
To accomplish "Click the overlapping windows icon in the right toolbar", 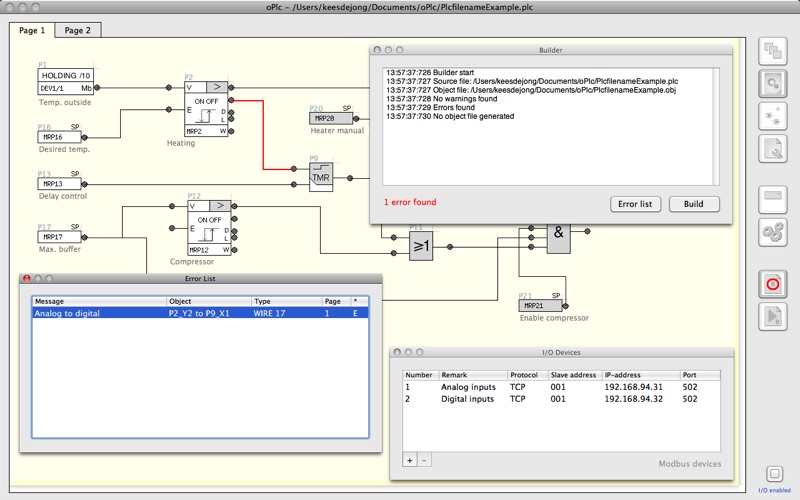I will click(772, 51).
